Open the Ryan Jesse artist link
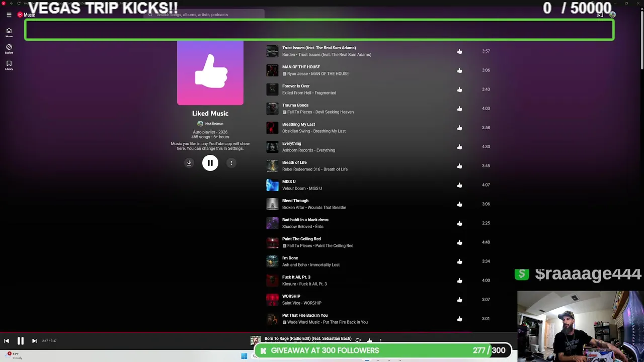Image resolution: width=644 pixels, height=362 pixels. [297, 74]
